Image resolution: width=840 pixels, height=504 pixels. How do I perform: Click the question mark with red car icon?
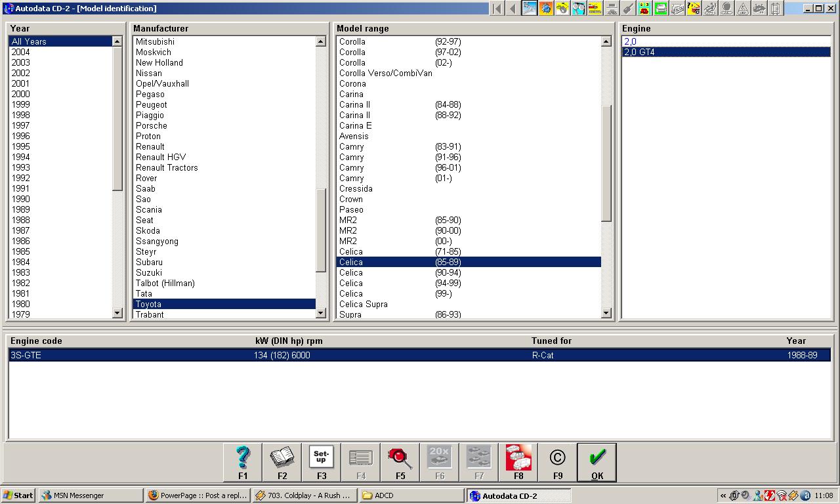click(x=694, y=9)
